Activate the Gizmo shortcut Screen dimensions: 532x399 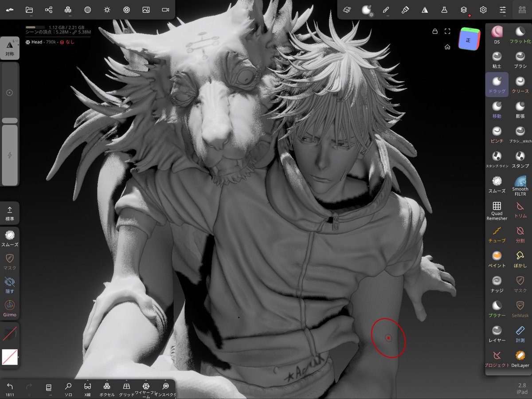[10, 309]
